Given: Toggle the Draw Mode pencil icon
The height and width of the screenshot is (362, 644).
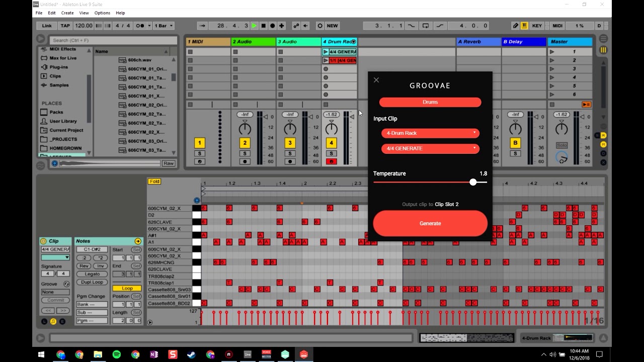Looking at the screenshot, I should (516, 26).
